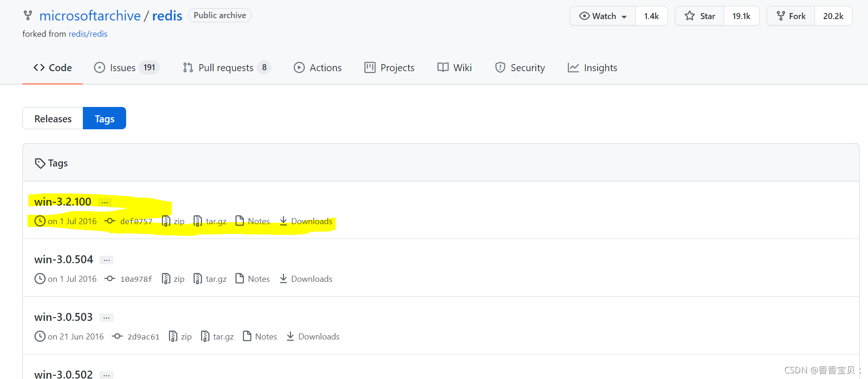Viewport: 868px width, 379px height.
Task: Open commit 10a978f
Action: pyautogui.click(x=136, y=279)
